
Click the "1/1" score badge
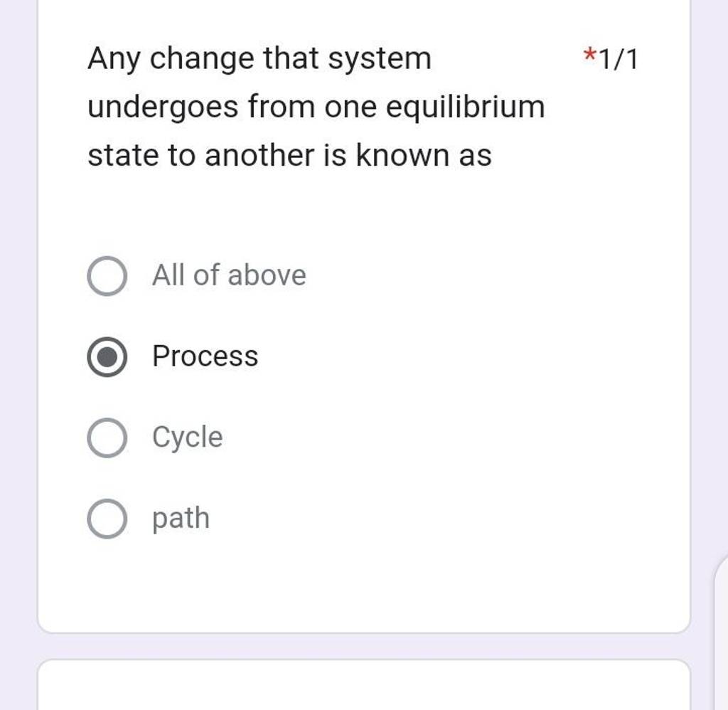click(618, 59)
